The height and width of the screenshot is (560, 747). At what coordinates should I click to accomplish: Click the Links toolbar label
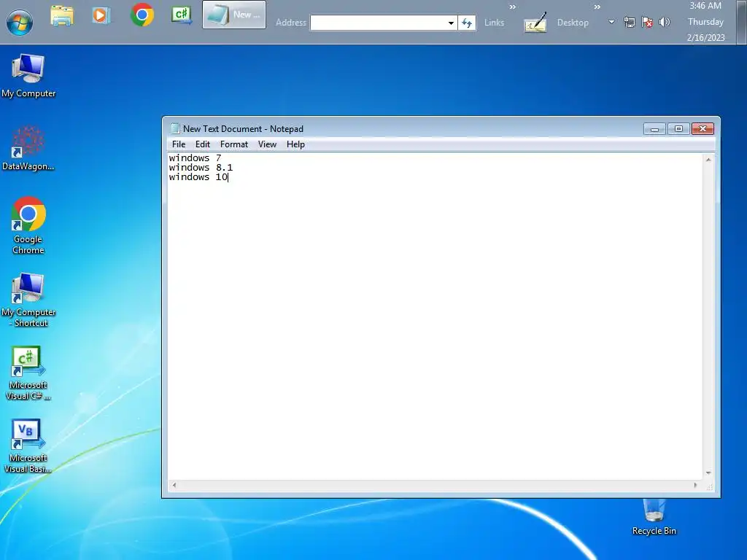point(494,23)
